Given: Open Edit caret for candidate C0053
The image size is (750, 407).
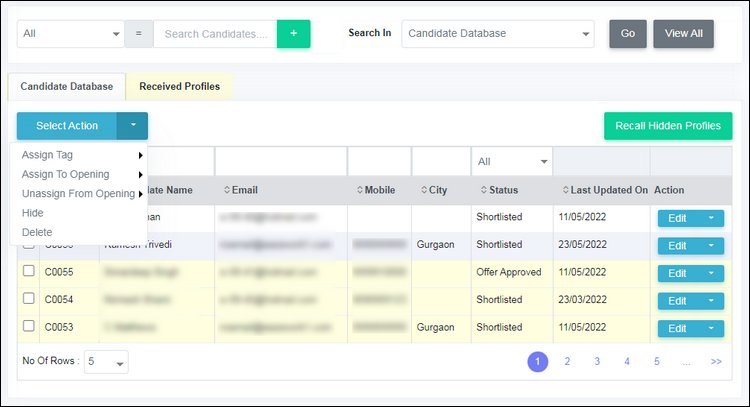Looking at the screenshot, I should (711, 329).
